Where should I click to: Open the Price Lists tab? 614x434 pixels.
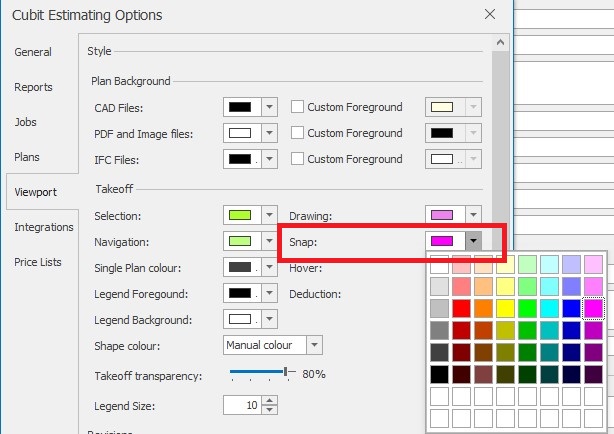[x=37, y=262]
